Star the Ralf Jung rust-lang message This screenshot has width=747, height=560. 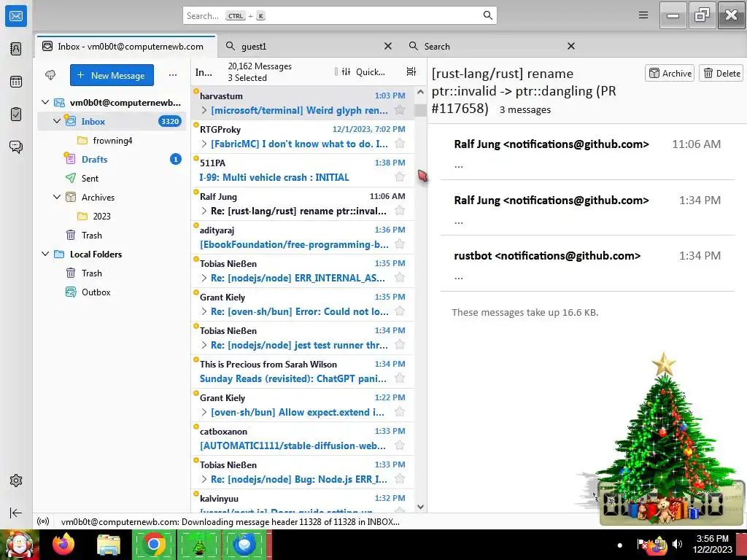[400, 211]
